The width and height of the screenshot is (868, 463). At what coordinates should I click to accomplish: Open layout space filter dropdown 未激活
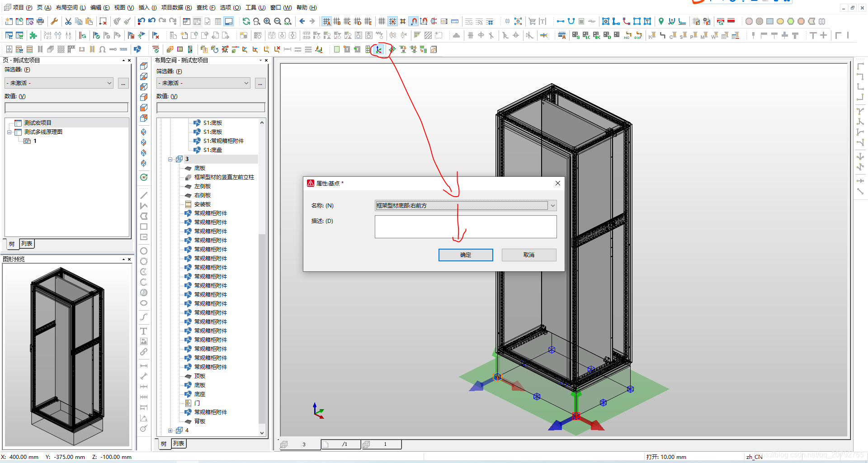point(203,83)
